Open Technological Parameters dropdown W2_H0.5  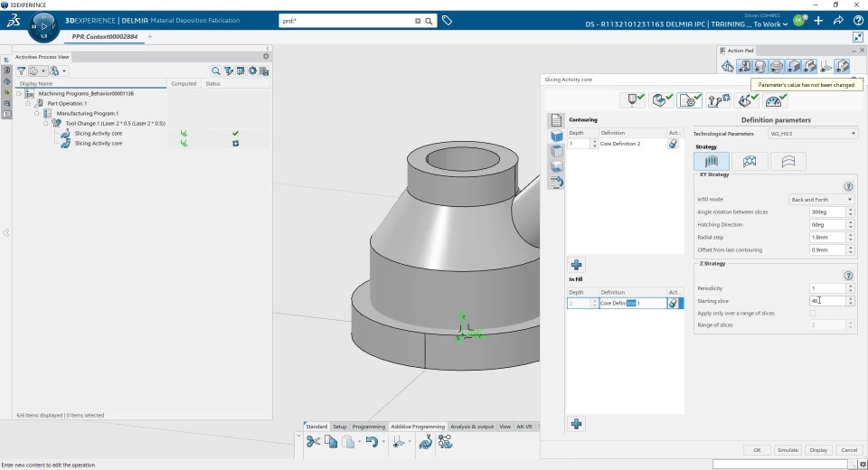(x=812, y=134)
